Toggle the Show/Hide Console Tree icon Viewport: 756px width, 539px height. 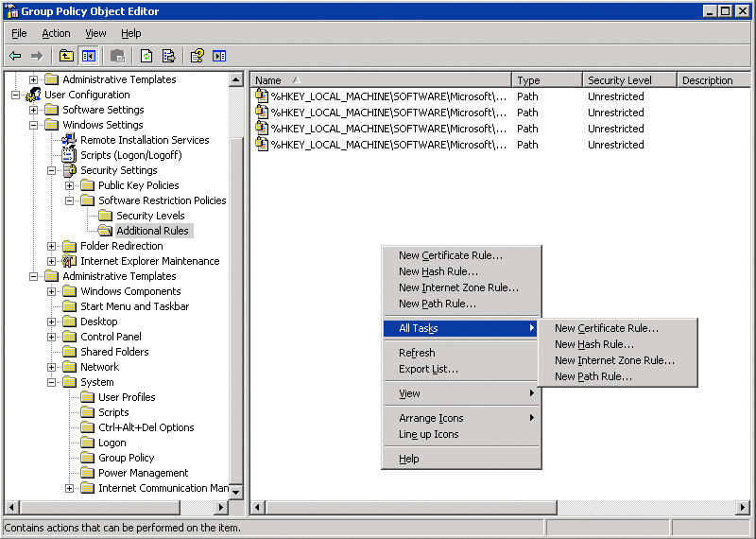coord(89,56)
